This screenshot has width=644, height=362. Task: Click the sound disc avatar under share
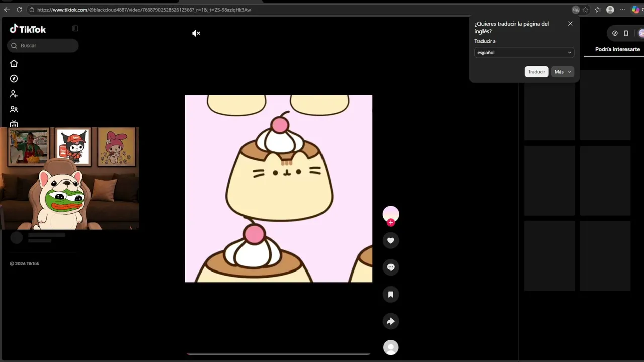[x=391, y=347]
